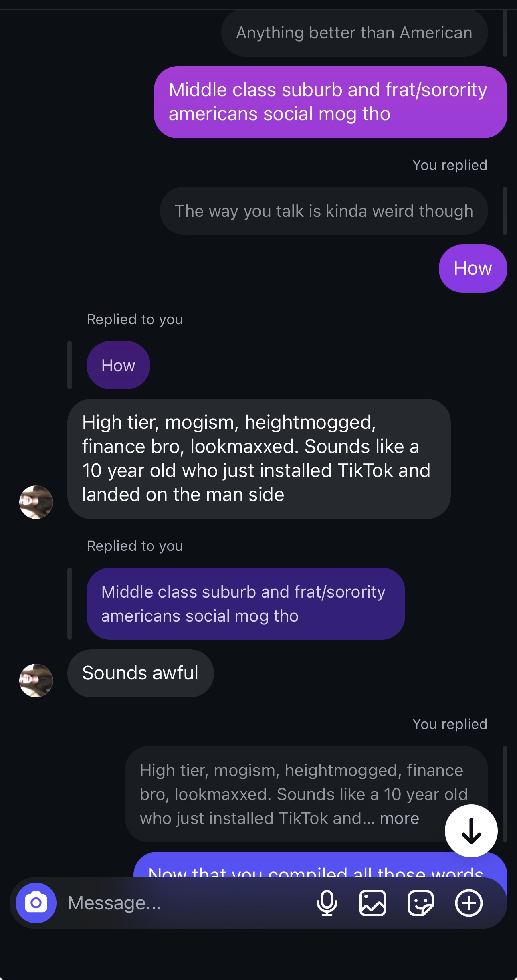Jump to latest messages with down arrow
The height and width of the screenshot is (980, 517).
(471, 830)
